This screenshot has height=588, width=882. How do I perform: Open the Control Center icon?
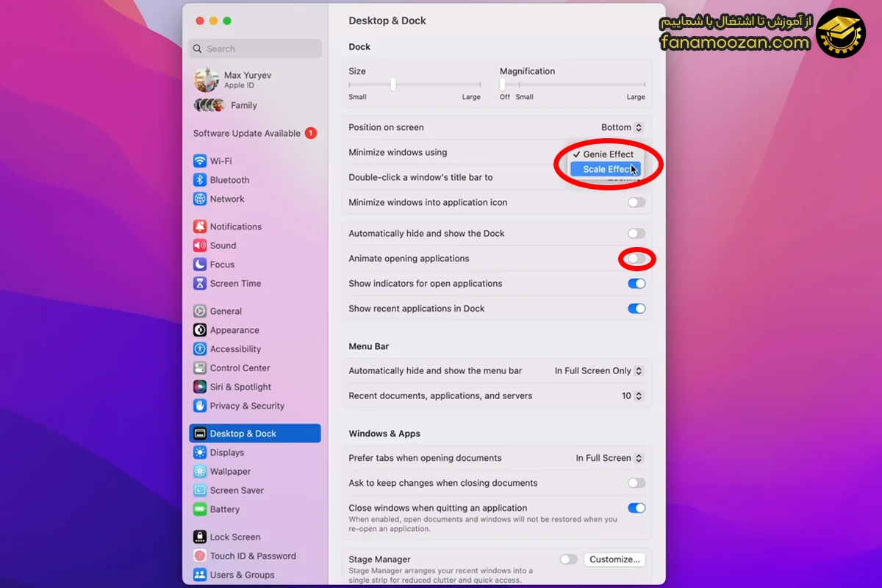click(200, 368)
